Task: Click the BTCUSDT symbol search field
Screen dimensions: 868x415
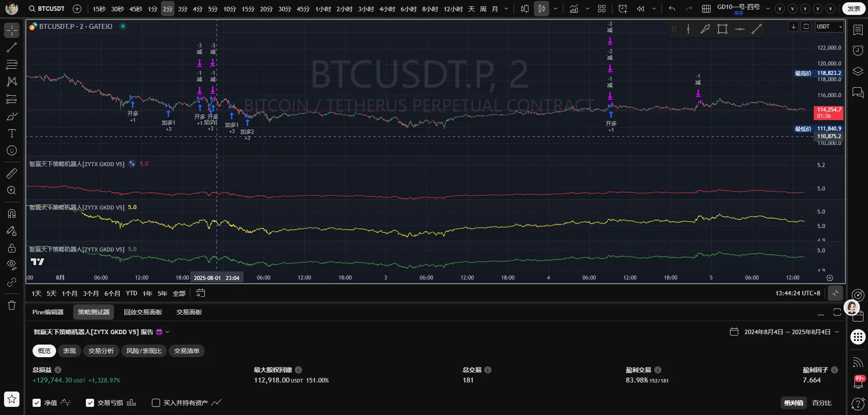Action: tap(47, 9)
